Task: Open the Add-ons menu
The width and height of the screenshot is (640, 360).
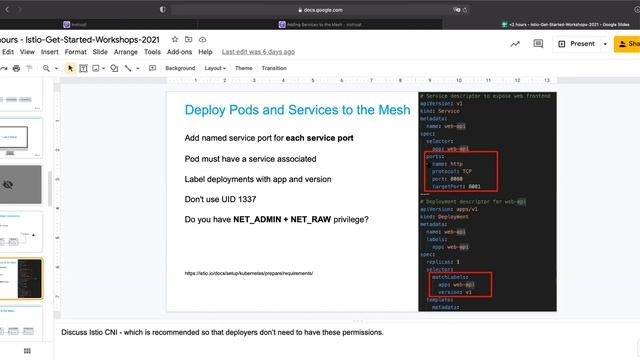Action: [x=179, y=52]
